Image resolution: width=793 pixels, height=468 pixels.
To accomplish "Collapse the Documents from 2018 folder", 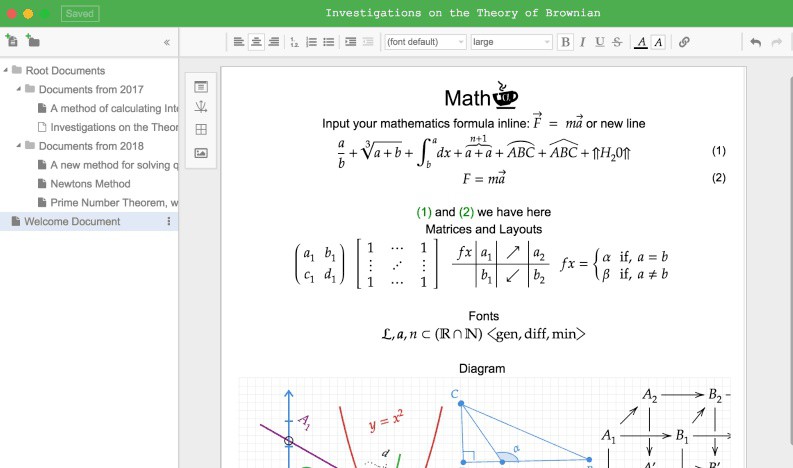I will click(x=19, y=146).
